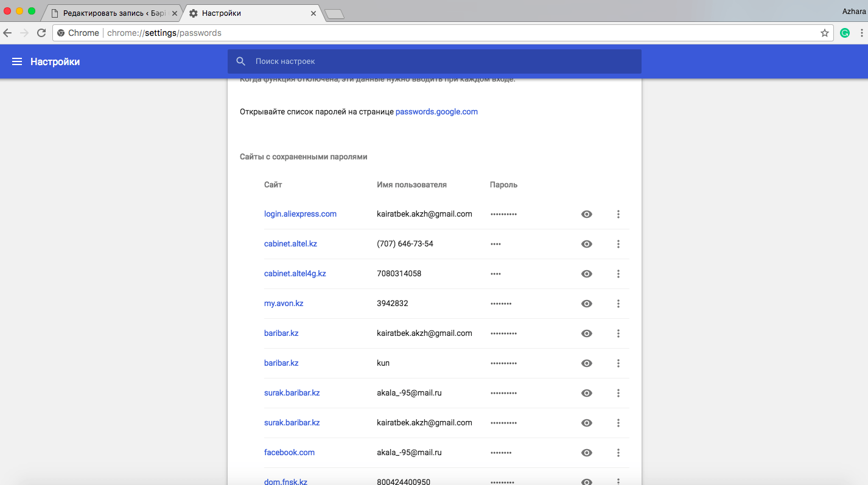Show password for login.aliexpress.com
The image size is (868, 485).
[587, 214]
